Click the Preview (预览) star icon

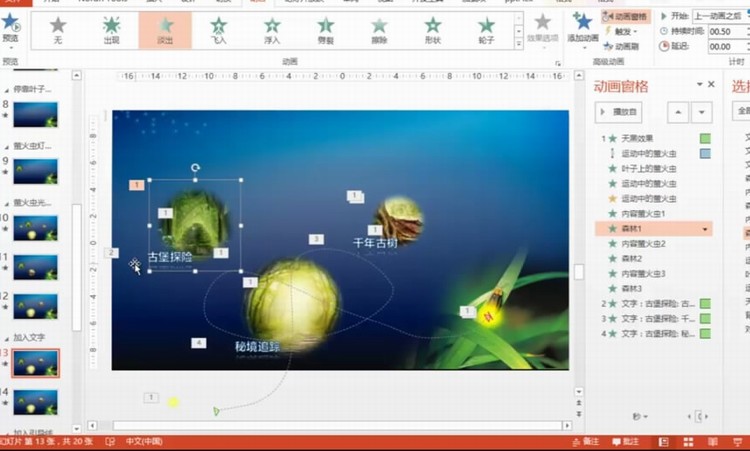[10, 22]
